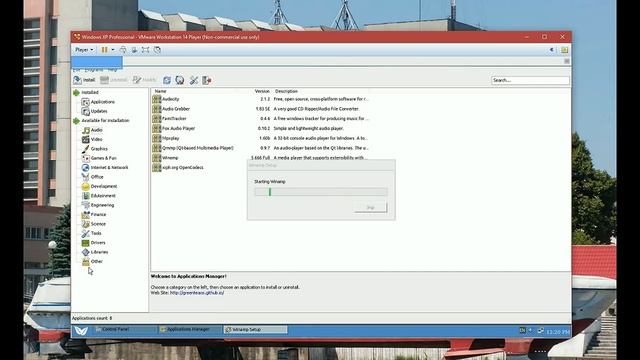This screenshot has height=360, width=640.
Task: Open the Internet & Network category
Action: pyautogui.click(x=109, y=168)
